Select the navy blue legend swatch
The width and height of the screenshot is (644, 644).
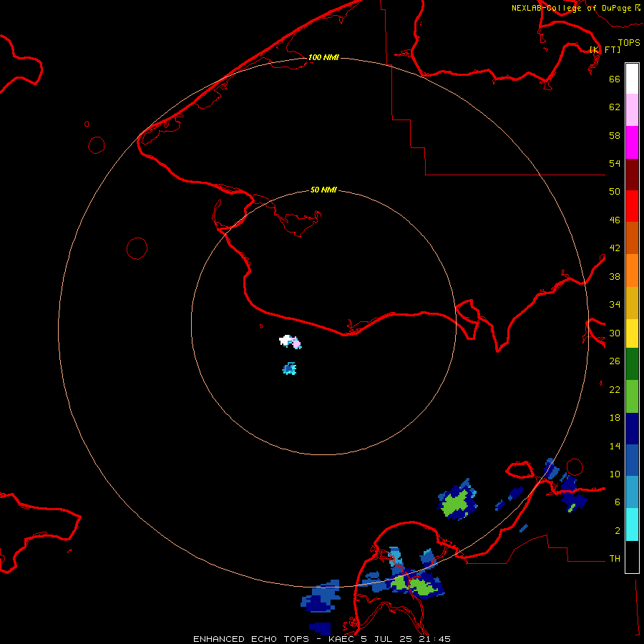632,429
